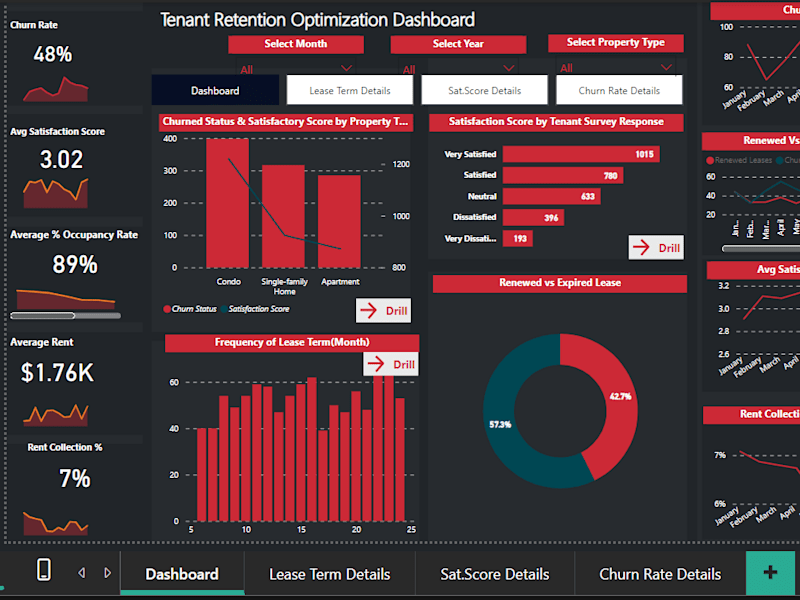Click Churned Status & Satisfactory Score chart title

[286, 122]
